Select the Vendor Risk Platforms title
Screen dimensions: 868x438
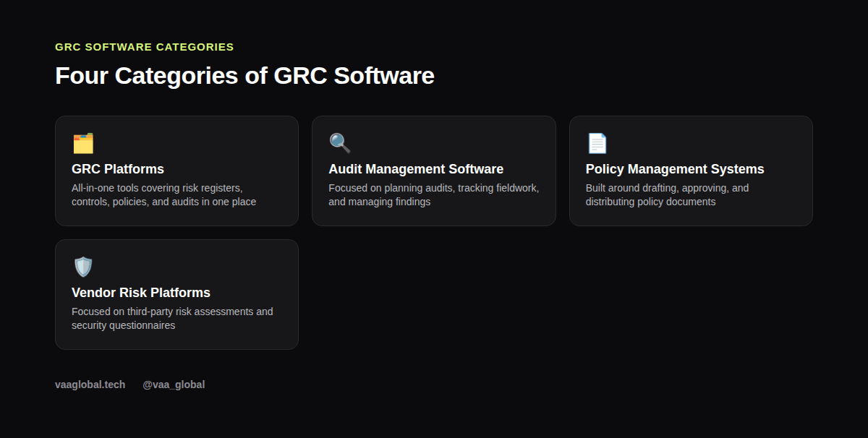[x=141, y=293]
